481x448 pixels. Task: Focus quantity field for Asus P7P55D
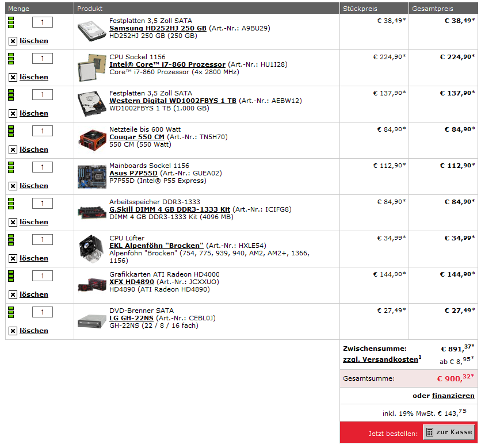pyautogui.click(x=43, y=167)
